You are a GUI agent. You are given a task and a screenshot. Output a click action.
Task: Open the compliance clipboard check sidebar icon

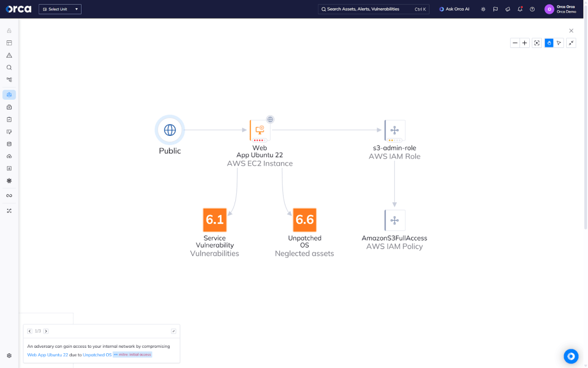pos(9,119)
